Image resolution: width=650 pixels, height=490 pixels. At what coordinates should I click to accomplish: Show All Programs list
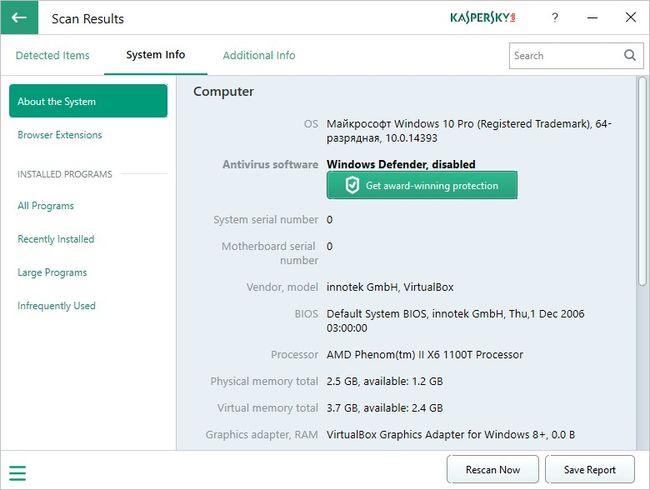click(46, 206)
